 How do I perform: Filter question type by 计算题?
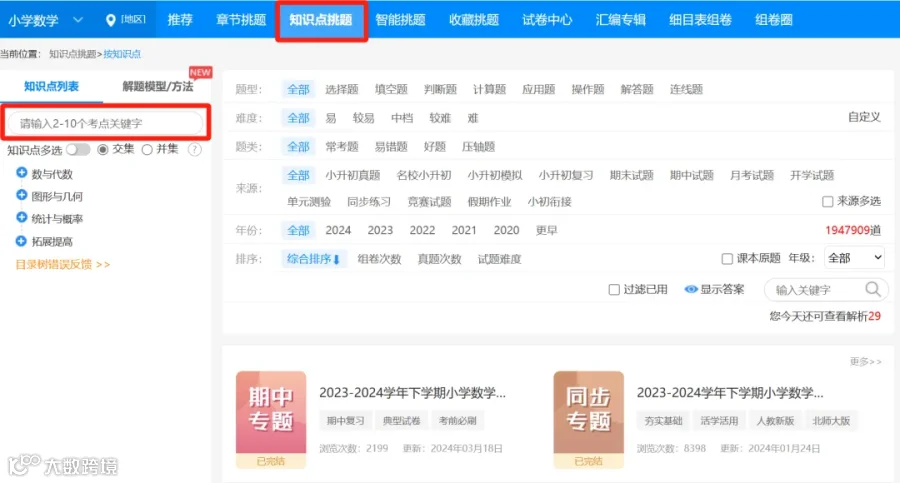(490, 90)
